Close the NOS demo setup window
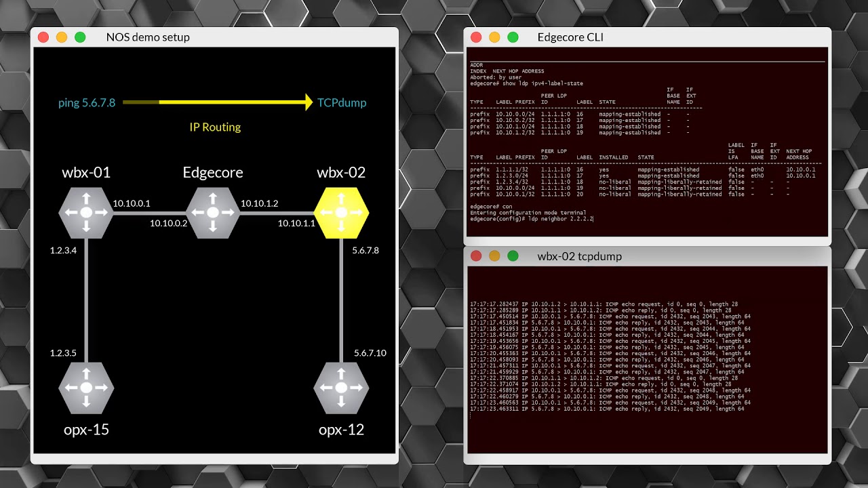 43,37
